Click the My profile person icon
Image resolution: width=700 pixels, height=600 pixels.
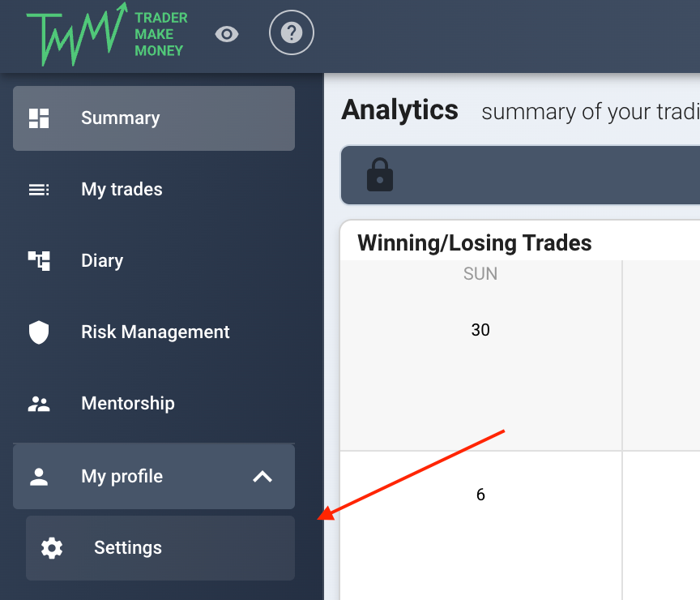pos(39,477)
